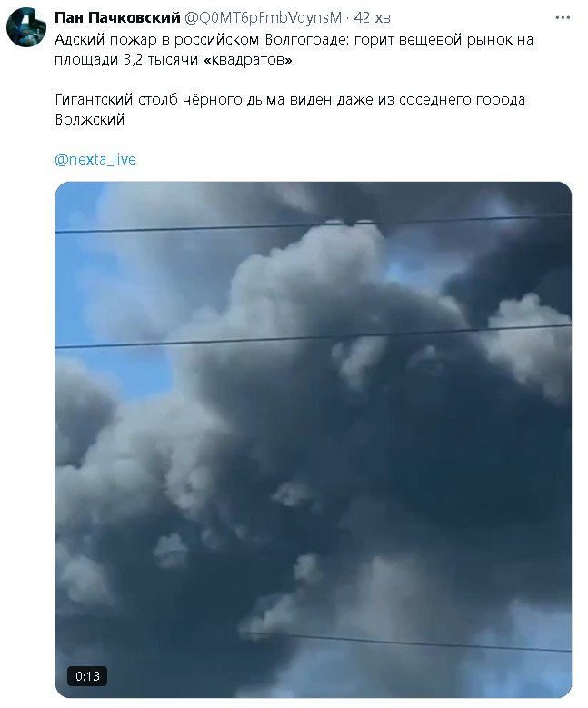This screenshot has height=708, width=588.
Task: Open the 42 хв timestamp link
Action: tap(372, 17)
